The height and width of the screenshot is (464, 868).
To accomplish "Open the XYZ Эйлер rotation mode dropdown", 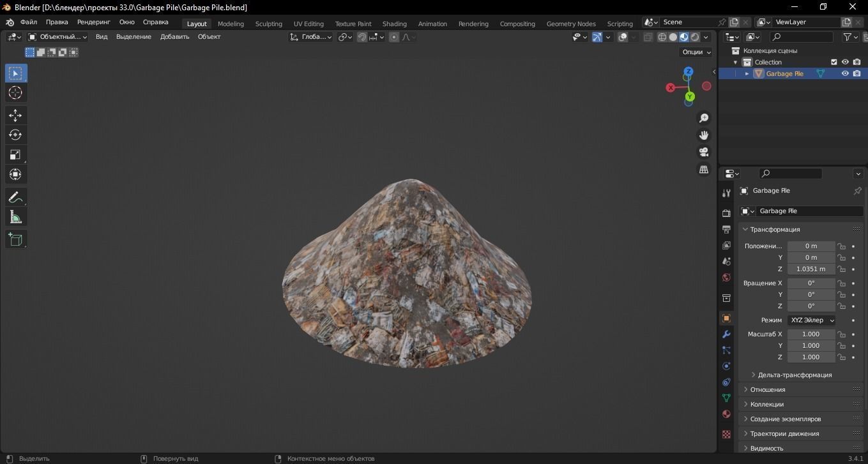I will [x=811, y=320].
